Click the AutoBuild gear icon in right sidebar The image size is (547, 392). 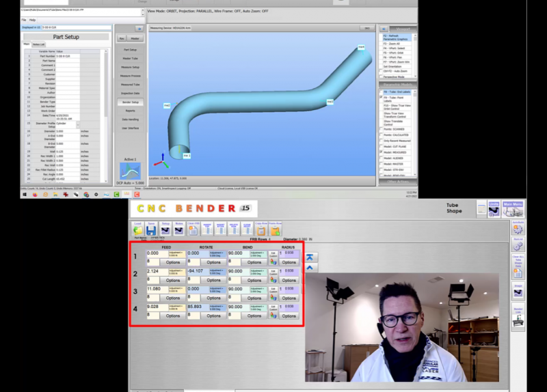518,228
